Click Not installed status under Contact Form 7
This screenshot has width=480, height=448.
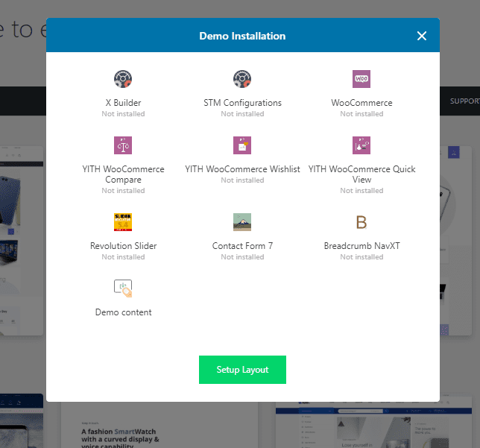242,257
